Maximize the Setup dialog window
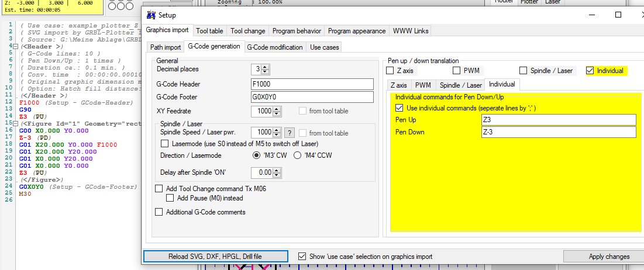The width and height of the screenshot is (644, 270). click(x=618, y=15)
